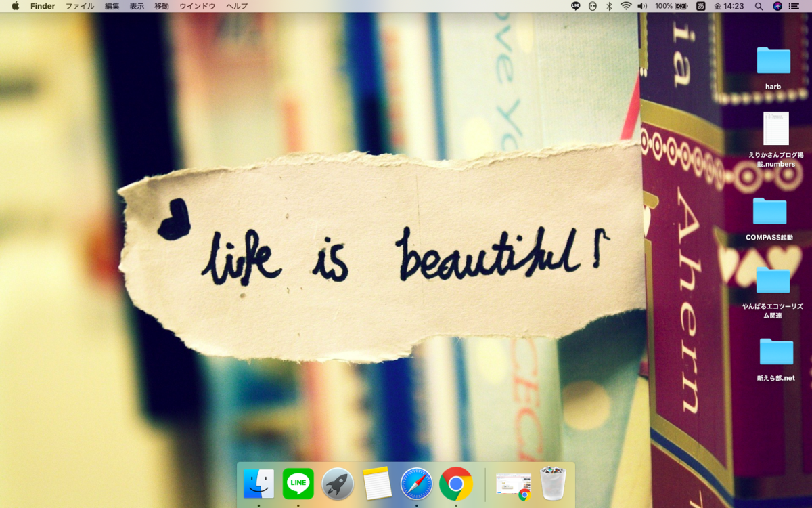Open the volume control in menu bar
Viewport: 812px width, 508px height.
642,6
